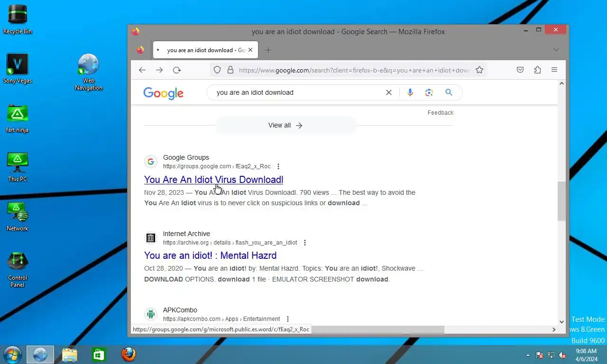The height and width of the screenshot is (364, 607).
Task: Open Recycle Bin desktop icon
Action: (x=18, y=19)
